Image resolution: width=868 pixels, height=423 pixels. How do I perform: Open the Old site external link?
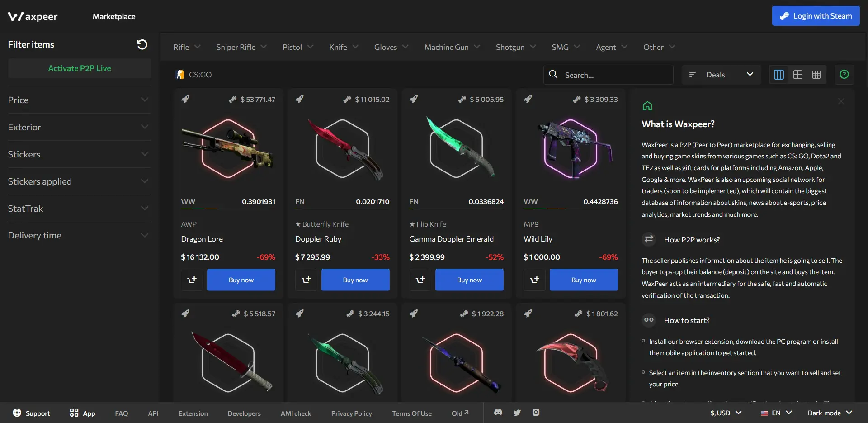(x=460, y=413)
